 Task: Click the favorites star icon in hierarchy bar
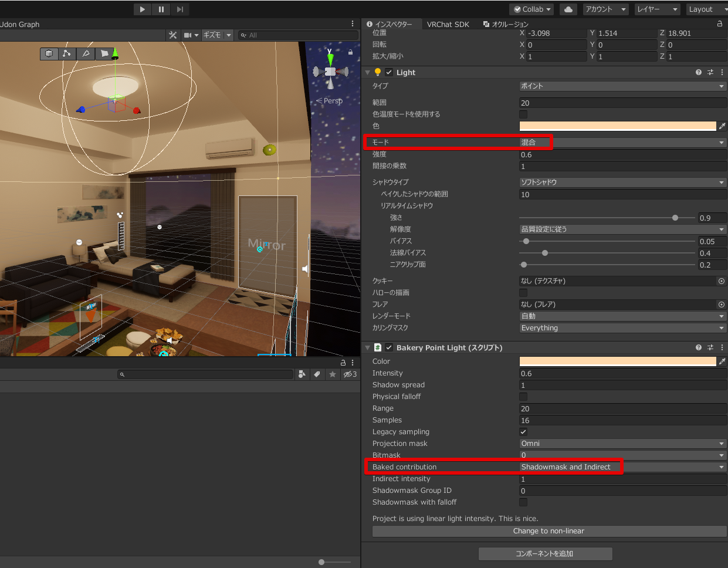[x=332, y=374]
